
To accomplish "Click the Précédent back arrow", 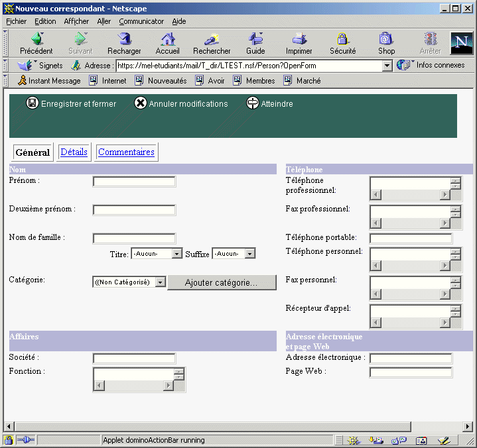I will click(x=36, y=39).
